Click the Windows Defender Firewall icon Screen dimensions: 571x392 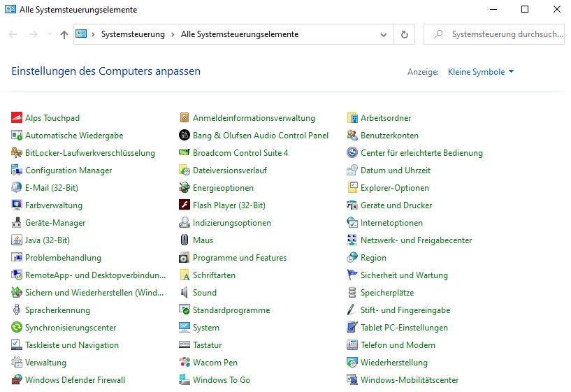(17, 380)
